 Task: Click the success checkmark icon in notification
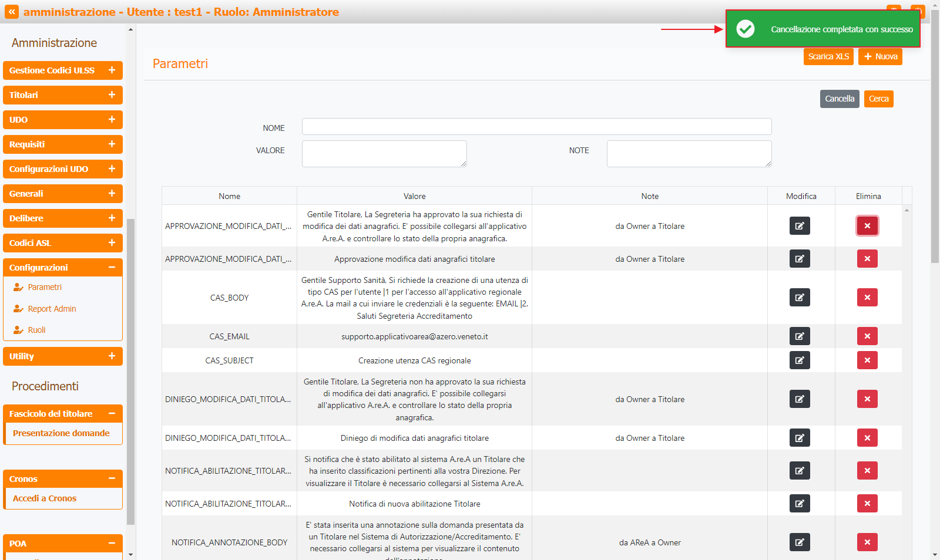[746, 29]
